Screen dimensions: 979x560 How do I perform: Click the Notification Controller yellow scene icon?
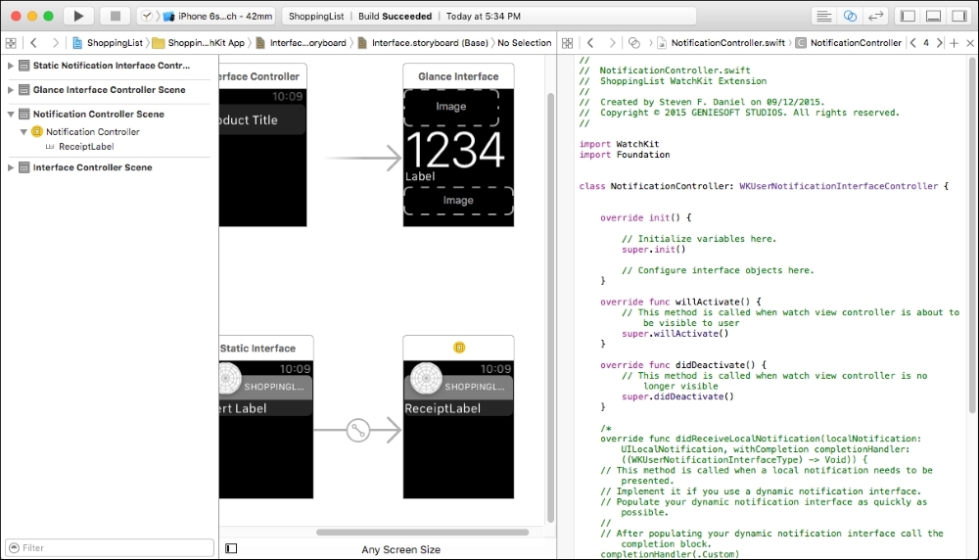[x=458, y=348]
